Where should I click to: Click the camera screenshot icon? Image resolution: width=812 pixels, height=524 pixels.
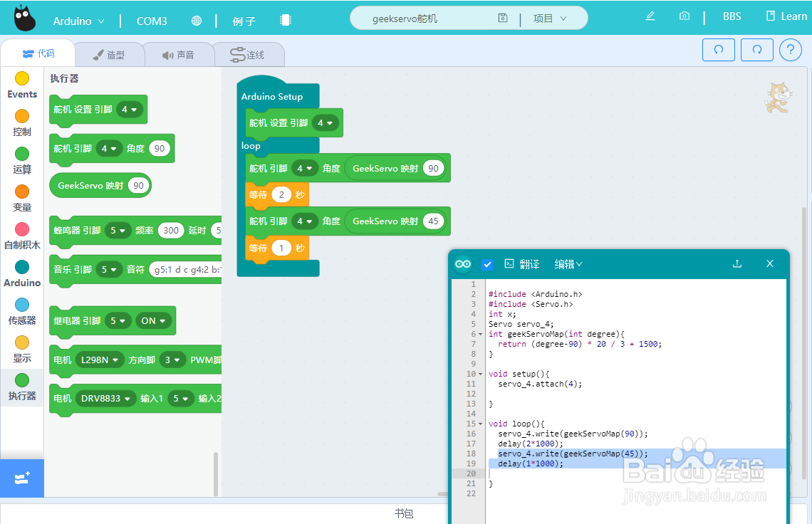tap(684, 16)
